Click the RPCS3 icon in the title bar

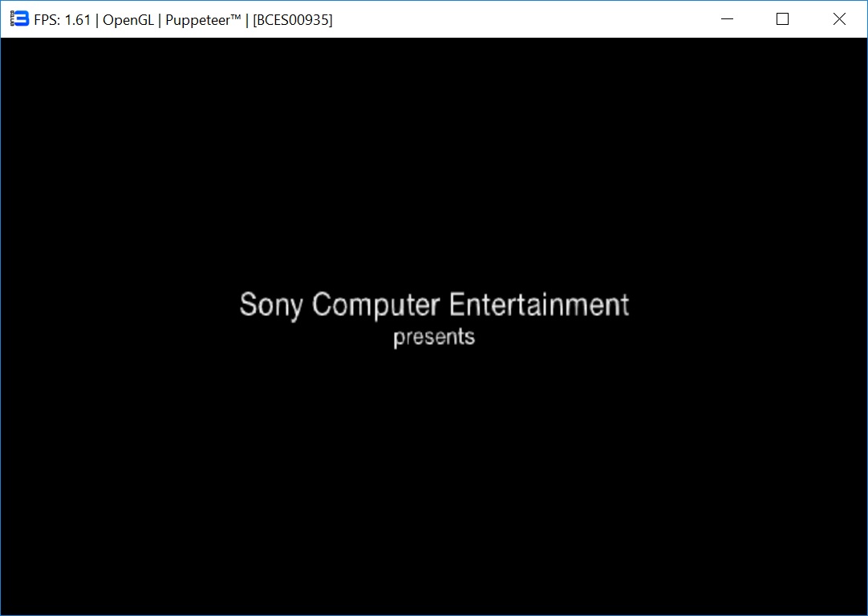point(19,19)
